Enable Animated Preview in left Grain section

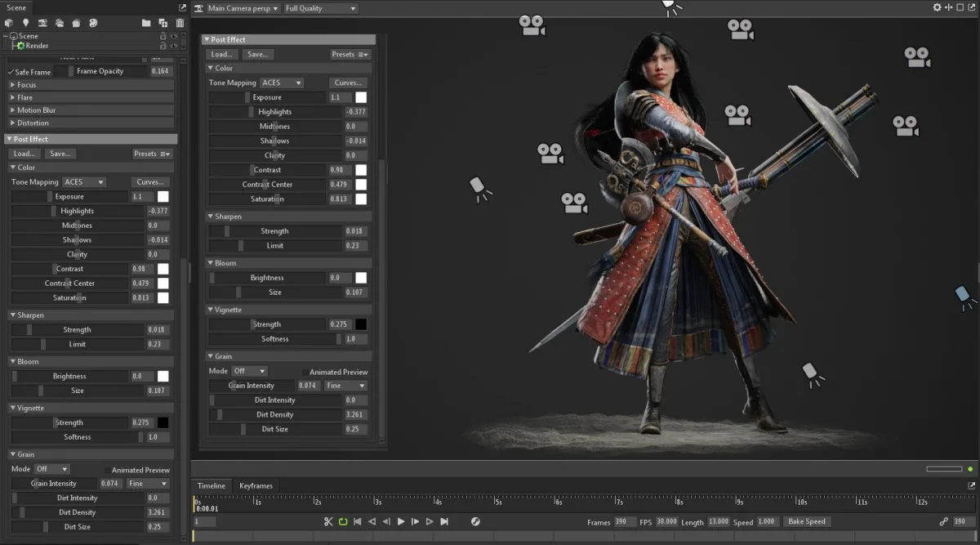click(107, 470)
